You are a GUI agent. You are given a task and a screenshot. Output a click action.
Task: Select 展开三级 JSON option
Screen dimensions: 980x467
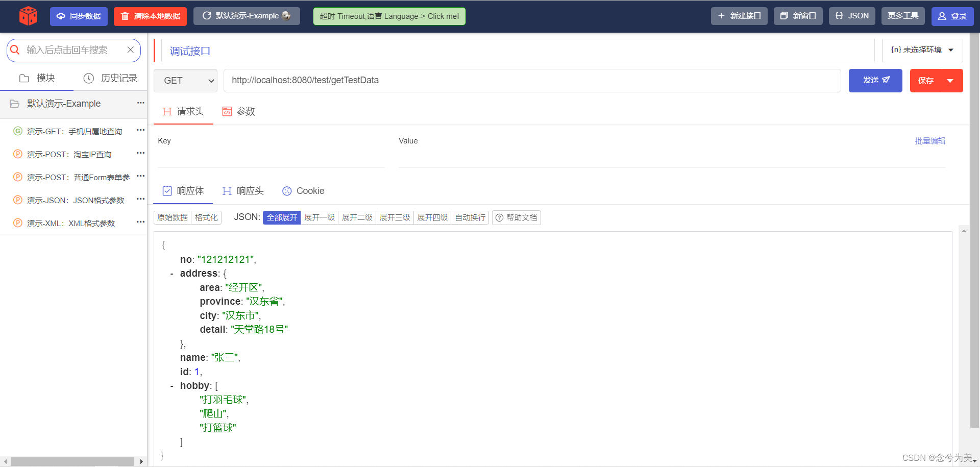point(395,217)
